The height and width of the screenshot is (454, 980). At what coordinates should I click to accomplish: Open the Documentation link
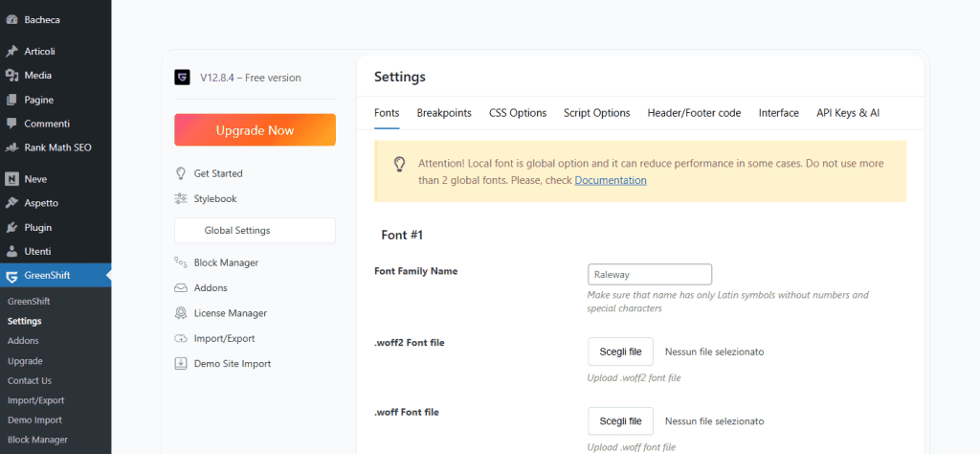[611, 180]
